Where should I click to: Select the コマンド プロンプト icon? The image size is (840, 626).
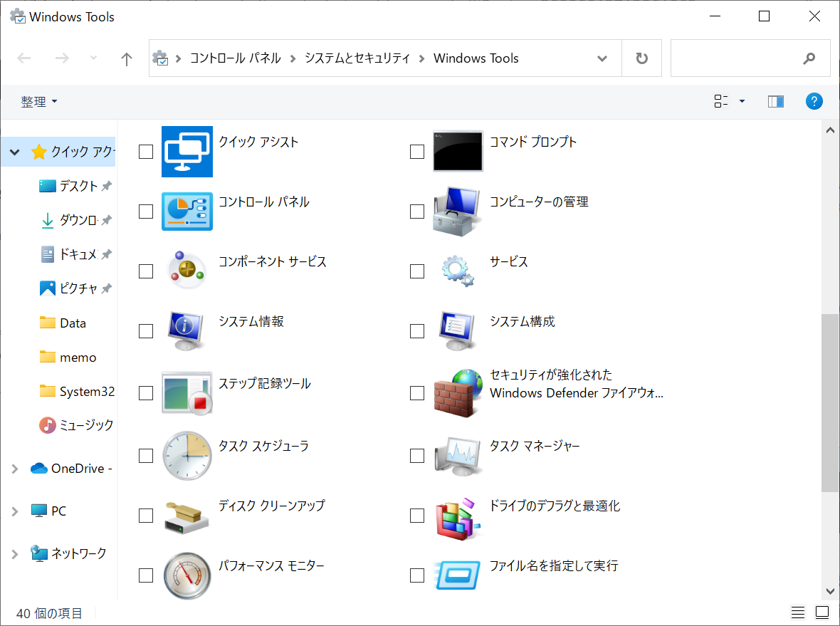[458, 151]
